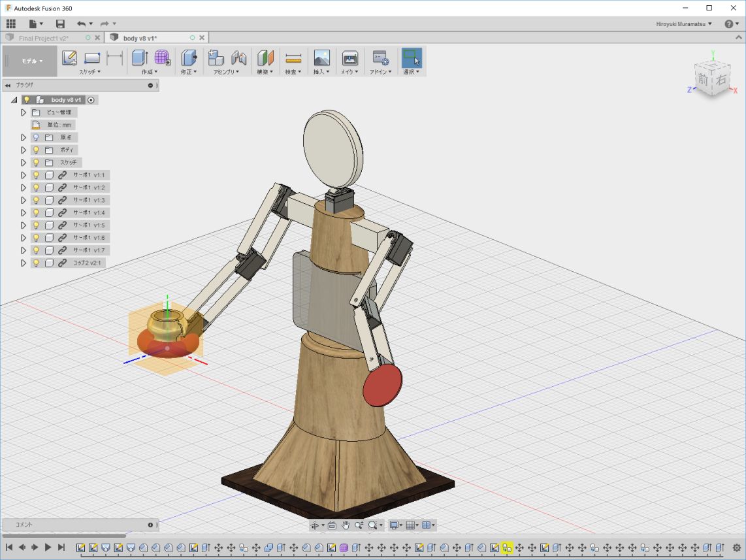Click the Pan hand icon
The width and height of the screenshot is (746, 560).
coord(346,525)
